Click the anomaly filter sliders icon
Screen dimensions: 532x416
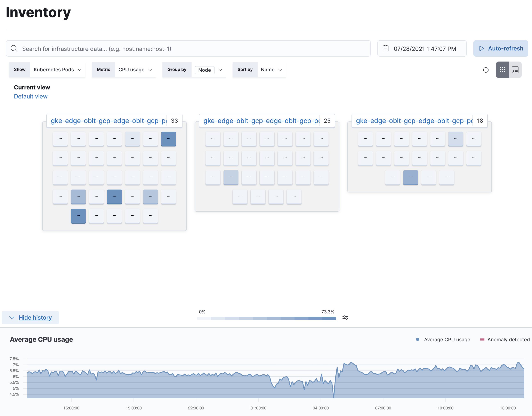345,318
